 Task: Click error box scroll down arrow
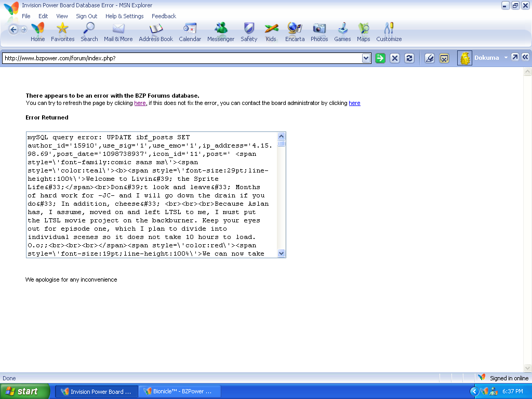click(x=281, y=254)
